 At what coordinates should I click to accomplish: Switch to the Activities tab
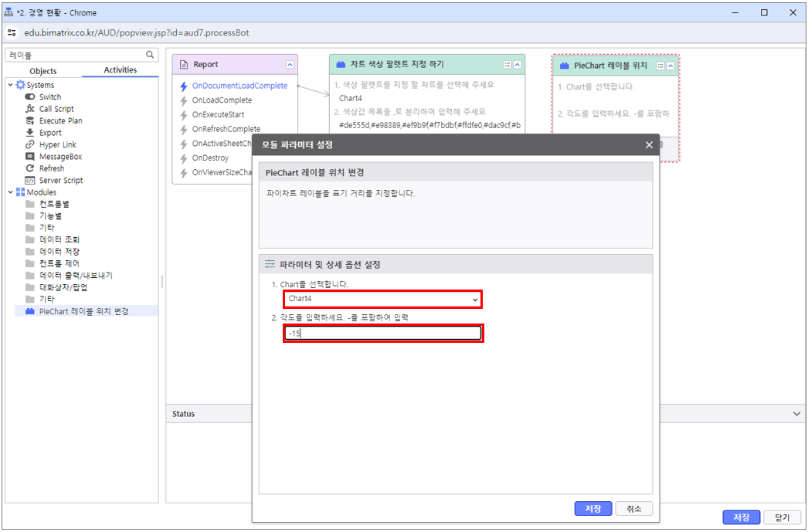point(120,70)
